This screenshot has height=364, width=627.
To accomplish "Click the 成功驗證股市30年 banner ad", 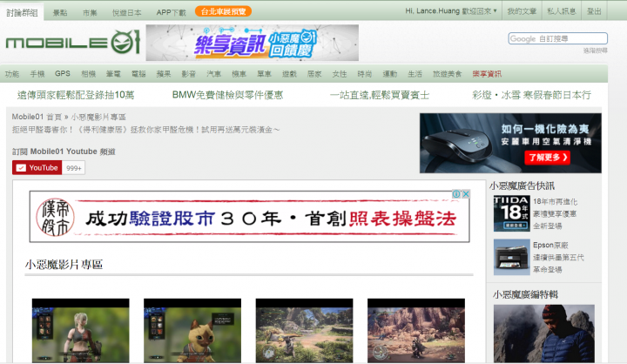I will point(250,217).
